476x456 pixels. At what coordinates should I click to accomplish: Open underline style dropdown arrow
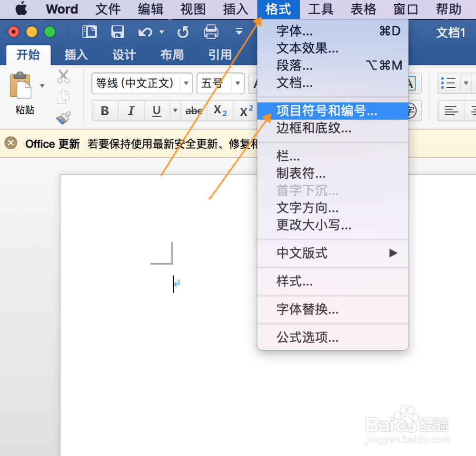(x=175, y=110)
